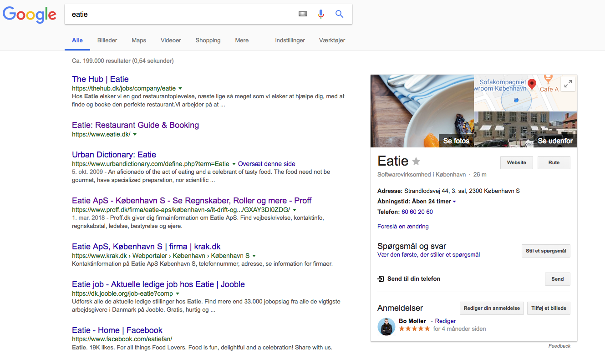The height and width of the screenshot is (364, 605).
Task: Click the red map pin marker
Action: coord(532,84)
